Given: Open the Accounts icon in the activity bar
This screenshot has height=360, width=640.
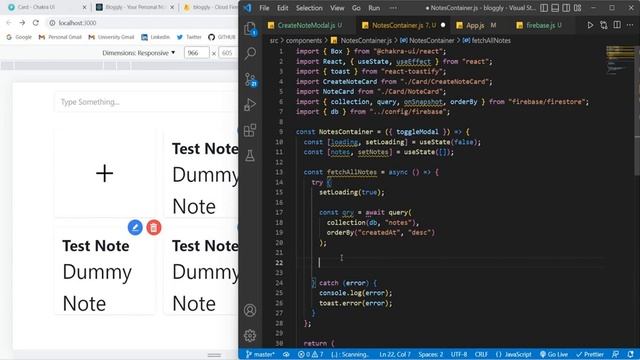Looking at the screenshot, I should click(250, 310).
